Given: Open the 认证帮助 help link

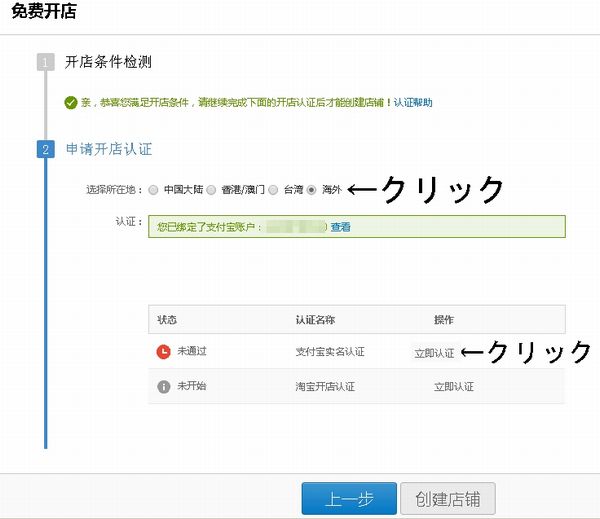Looking at the screenshot, I should tap(413, 103).
